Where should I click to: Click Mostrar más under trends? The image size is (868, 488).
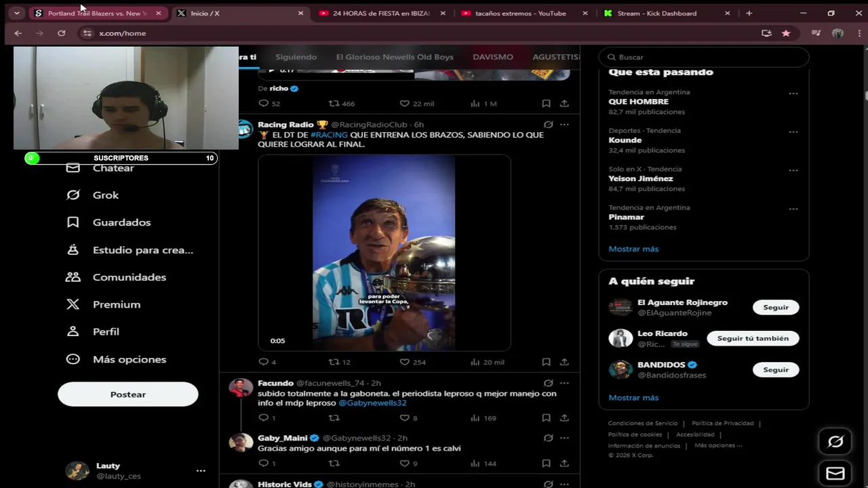pyautogui.click(x=633, y=249)
